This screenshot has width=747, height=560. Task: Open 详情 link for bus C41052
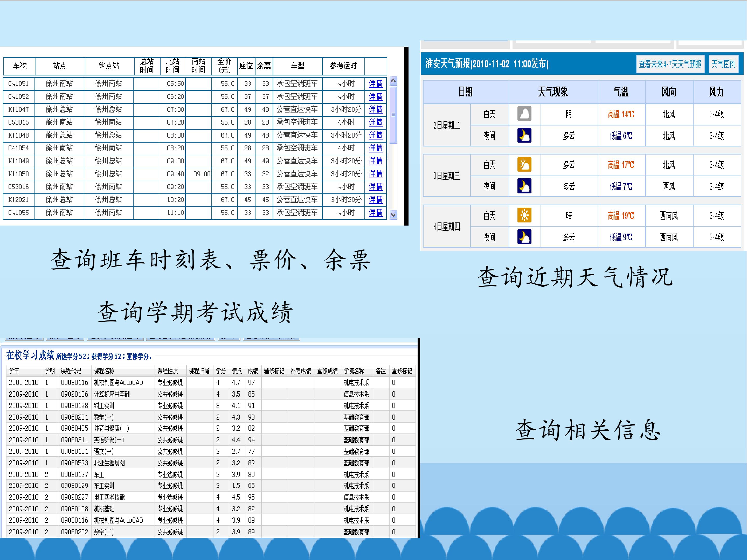pyautogui.click(x=376, y=96)
